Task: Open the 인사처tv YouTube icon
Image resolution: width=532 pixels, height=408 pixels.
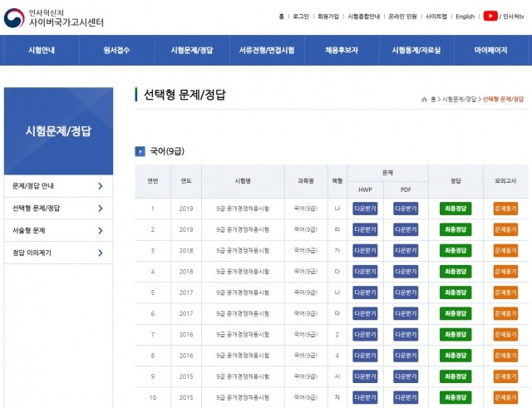Action: [x=490, y=16]
